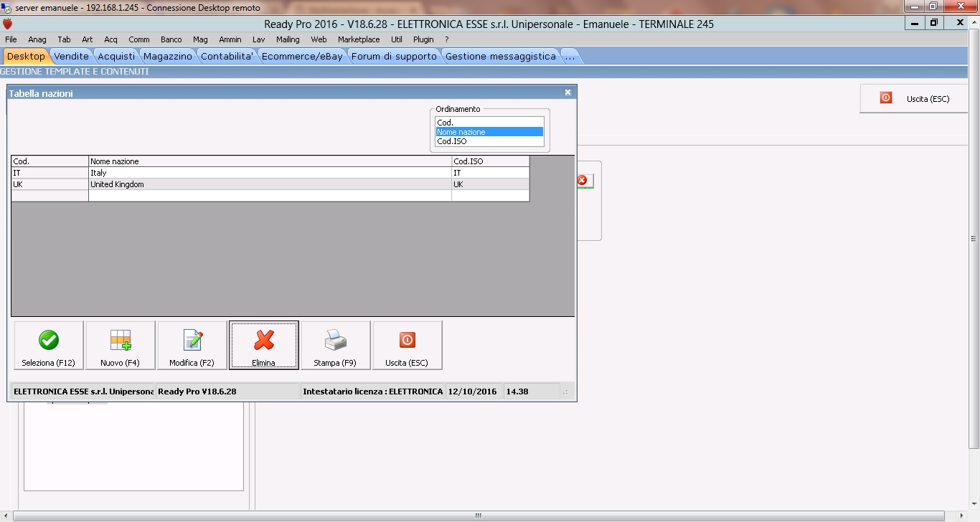Click "Ready Pro V18.6.28" in the status bar
980x522 pixels.
pyautogui.click(x=227, y=391)
